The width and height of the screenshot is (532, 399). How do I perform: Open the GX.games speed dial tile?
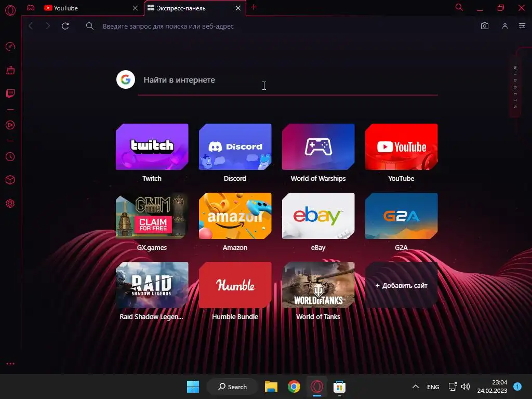point(152,216)
